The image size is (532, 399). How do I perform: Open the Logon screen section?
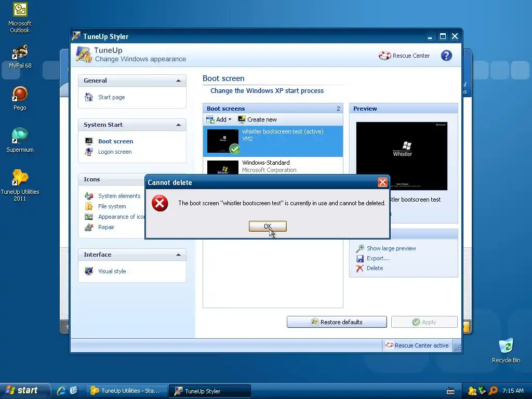[115, 152]
